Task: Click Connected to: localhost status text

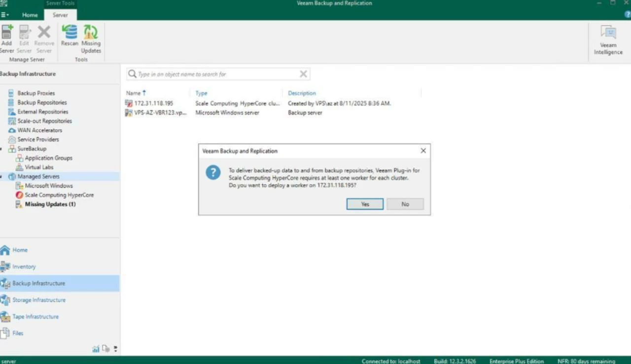Action: click(x=391, y=361)
